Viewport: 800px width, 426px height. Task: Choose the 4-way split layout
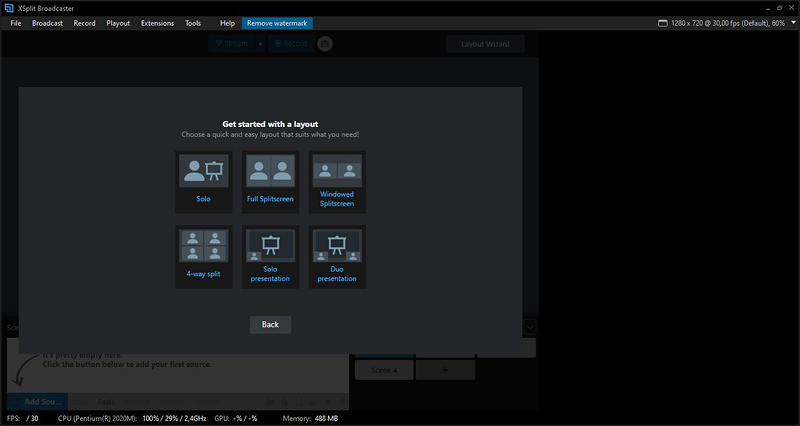pos(204,257)
